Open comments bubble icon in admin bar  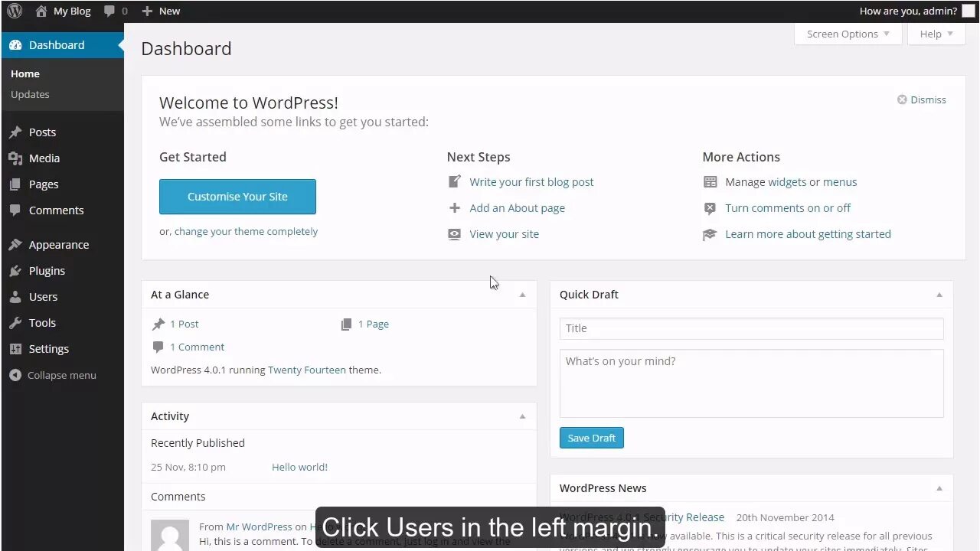coord(110,11)
